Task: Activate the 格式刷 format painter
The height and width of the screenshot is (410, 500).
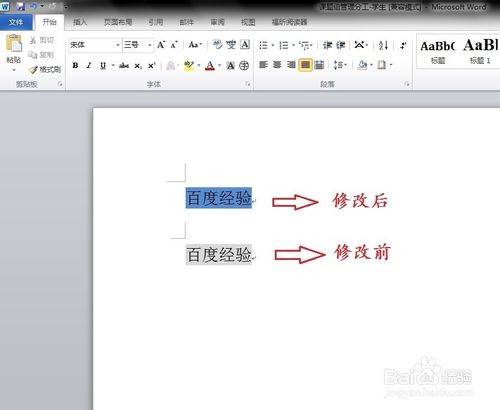Action: pyautogui.click(x=45, y=70)
